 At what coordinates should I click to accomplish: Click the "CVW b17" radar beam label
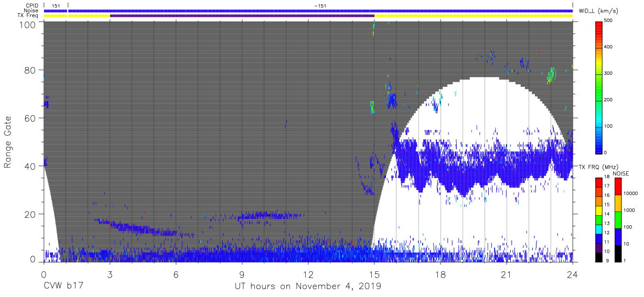[x=63, y=287]
